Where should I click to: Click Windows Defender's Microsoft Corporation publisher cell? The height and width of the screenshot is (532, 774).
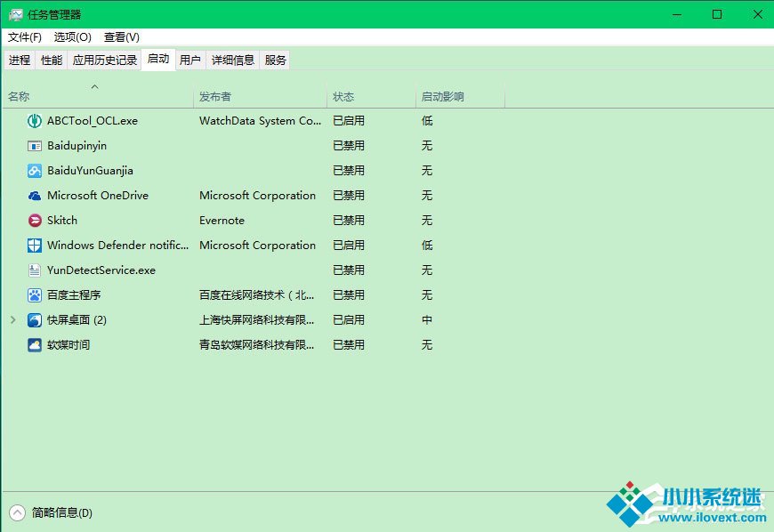pos(257,246)
